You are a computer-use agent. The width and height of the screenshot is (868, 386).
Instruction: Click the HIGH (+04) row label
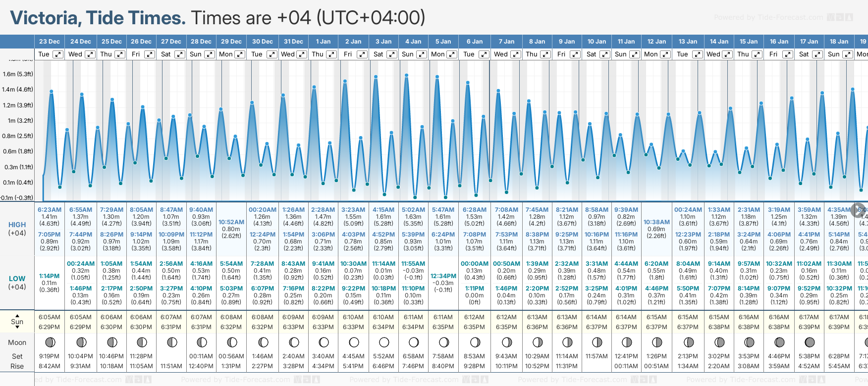tap(17, 229)
